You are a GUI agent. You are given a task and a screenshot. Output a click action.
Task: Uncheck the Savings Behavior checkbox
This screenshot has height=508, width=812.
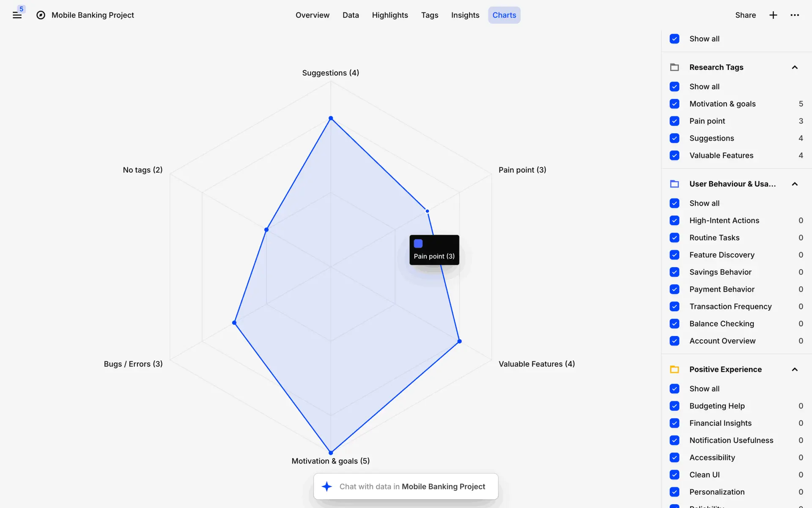(675, 272)
